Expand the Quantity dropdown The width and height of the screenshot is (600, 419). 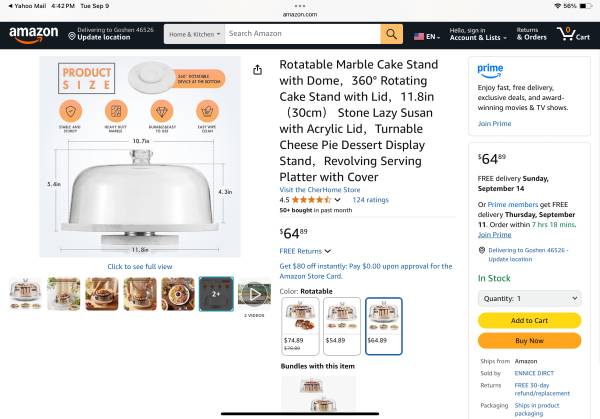pos(529,298)
